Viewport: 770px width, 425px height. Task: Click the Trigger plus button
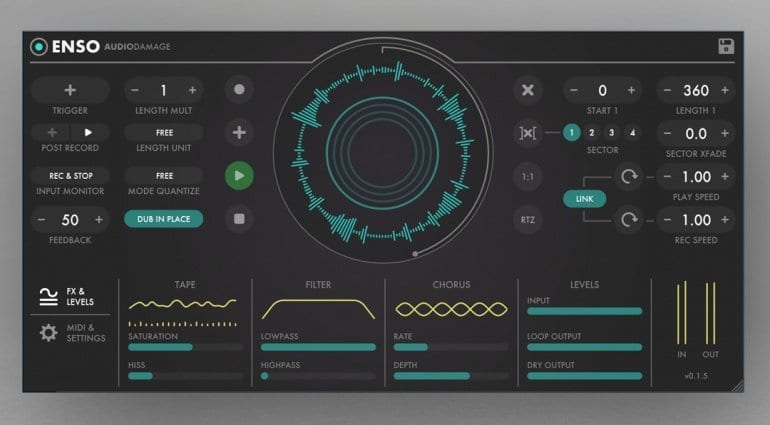tap(70, 90)
